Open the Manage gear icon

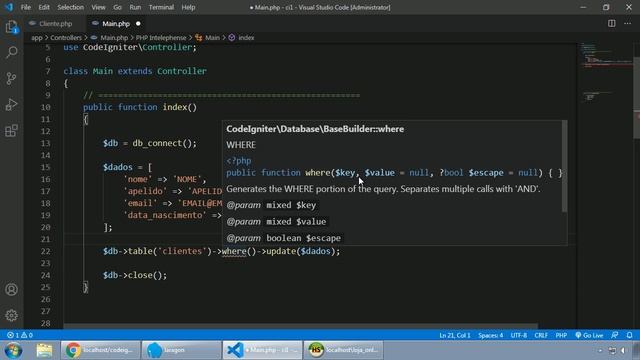tap(11, 315)
